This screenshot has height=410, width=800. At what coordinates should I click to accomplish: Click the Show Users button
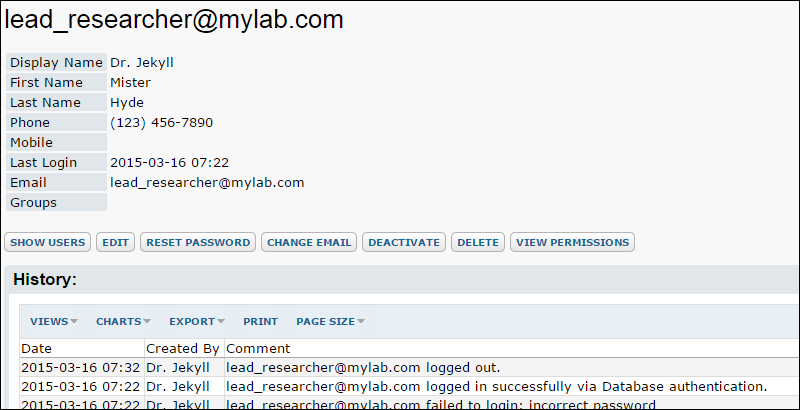tap(47, 242)
